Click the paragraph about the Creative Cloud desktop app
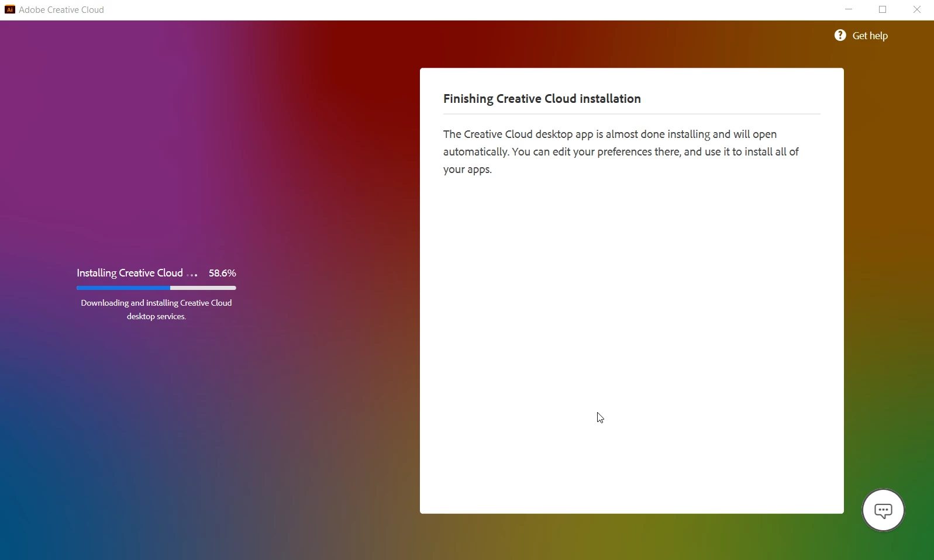This screenshot has width=934, height=560. coord(621,152)
